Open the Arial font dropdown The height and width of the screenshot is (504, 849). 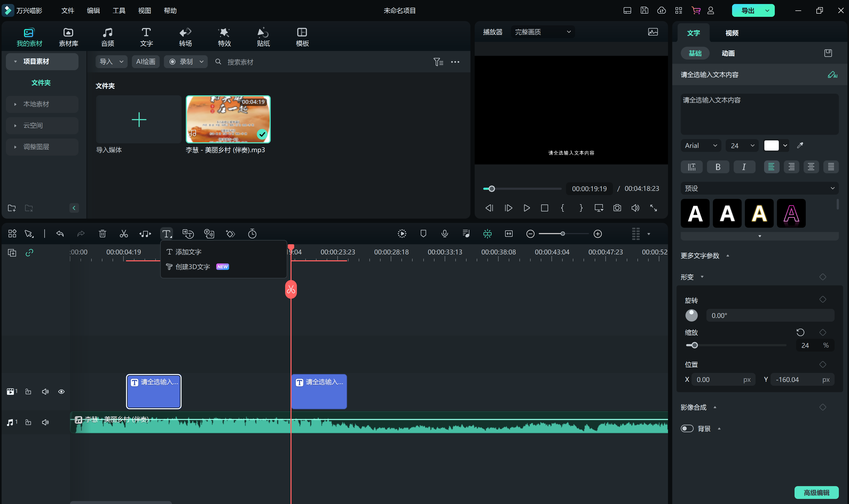(701, 145)
